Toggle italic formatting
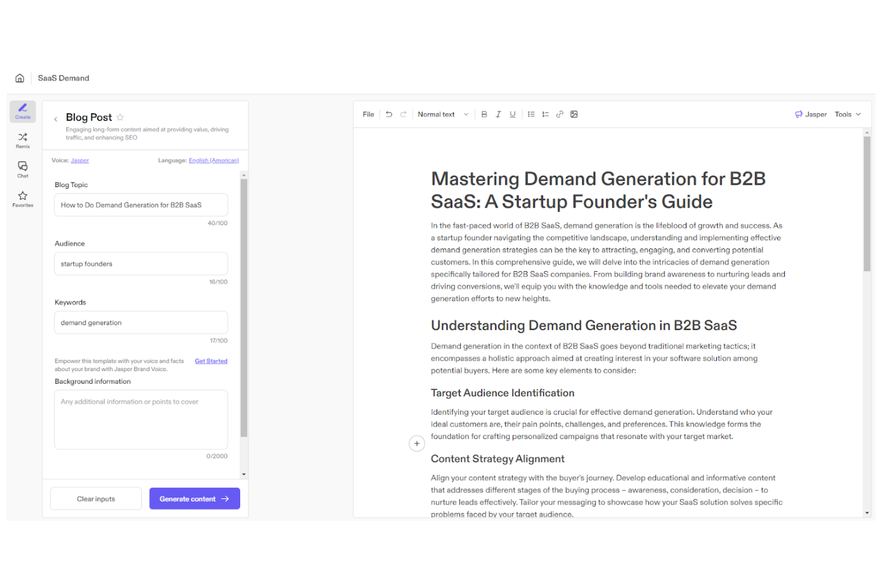Screen dimensions: 882x588 (x=498, y=114)
